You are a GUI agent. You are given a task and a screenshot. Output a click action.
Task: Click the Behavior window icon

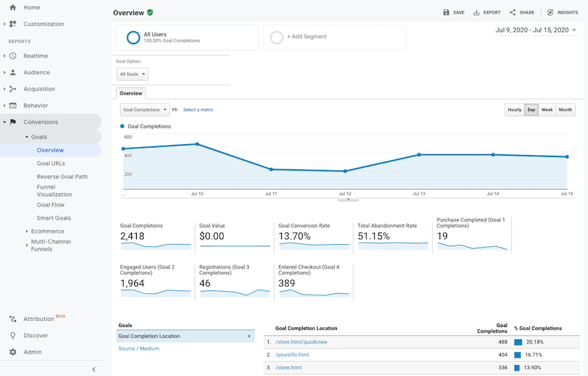click(13, 105)
